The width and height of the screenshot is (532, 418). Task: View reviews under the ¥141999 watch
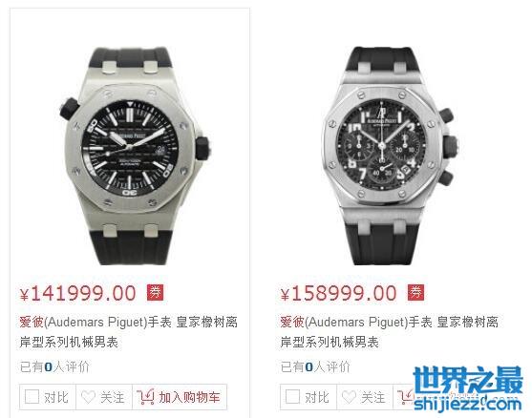(54, 366)
